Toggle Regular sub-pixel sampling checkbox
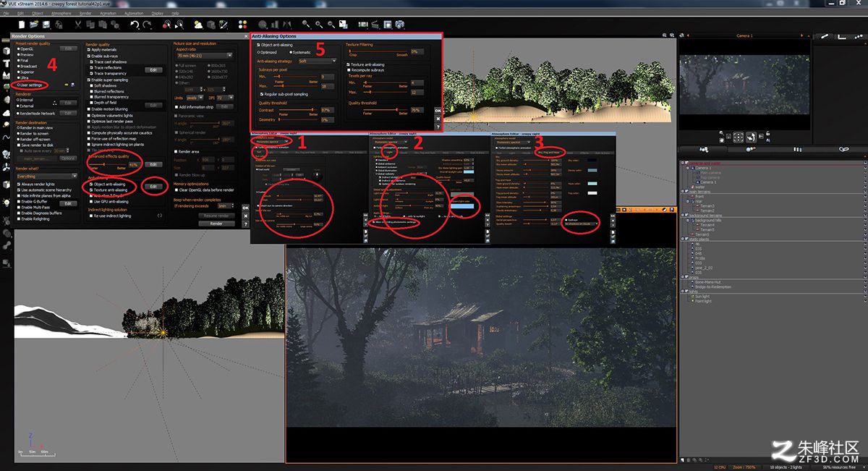Screen dimensions: 868x471 [x=284, y=94]
